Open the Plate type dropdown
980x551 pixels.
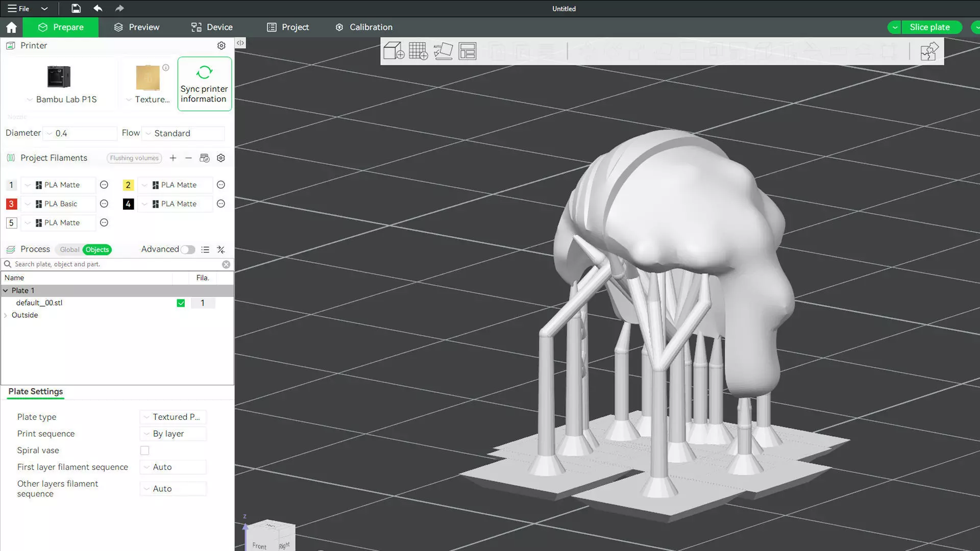point(173,417)
